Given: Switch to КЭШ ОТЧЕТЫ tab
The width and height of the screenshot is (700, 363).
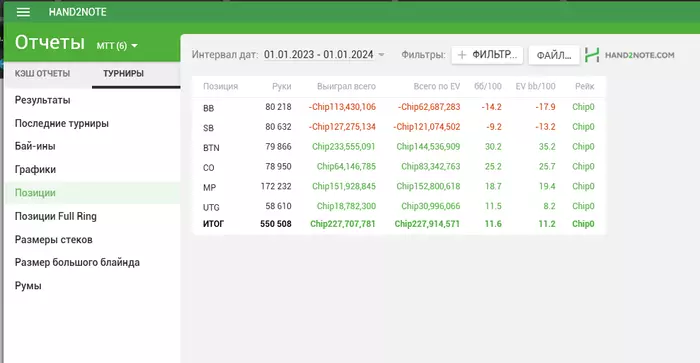Looking at the screenshot, I should pyautogui.click(x=42, y=74).
